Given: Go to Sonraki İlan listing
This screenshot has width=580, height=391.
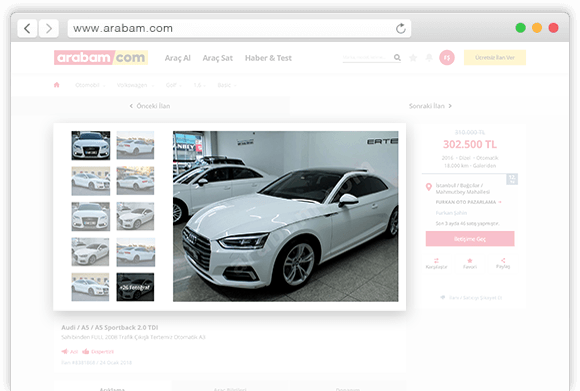Looking at the screenshot, I should coord(430,106).
